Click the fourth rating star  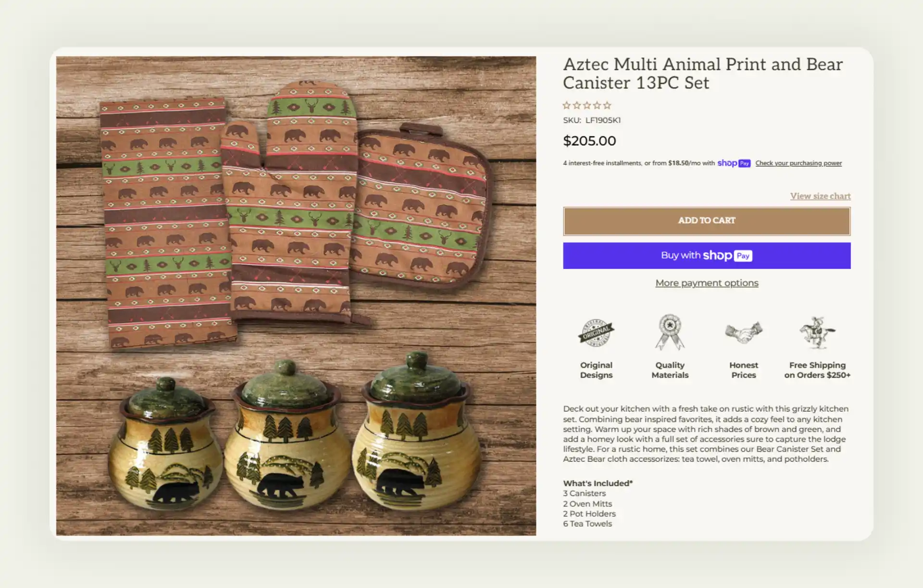pyautogui.click(x=597, y=105)
